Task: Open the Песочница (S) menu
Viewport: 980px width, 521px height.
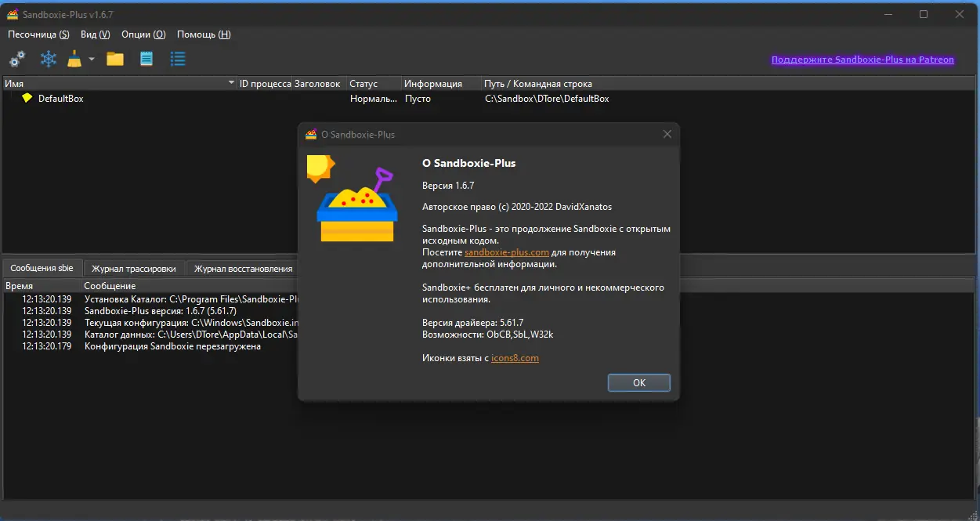Action: pyautogui.click(x=38, y=34)
